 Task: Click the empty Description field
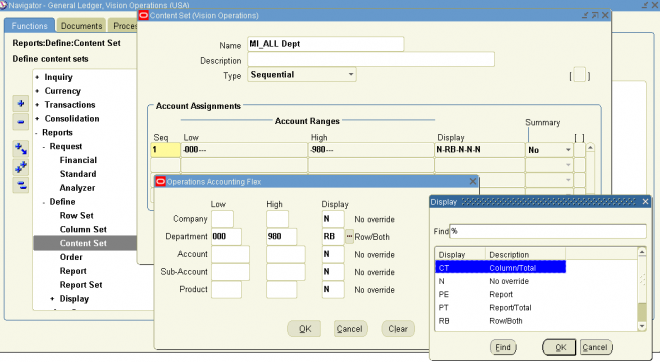[x=371, y=59]
